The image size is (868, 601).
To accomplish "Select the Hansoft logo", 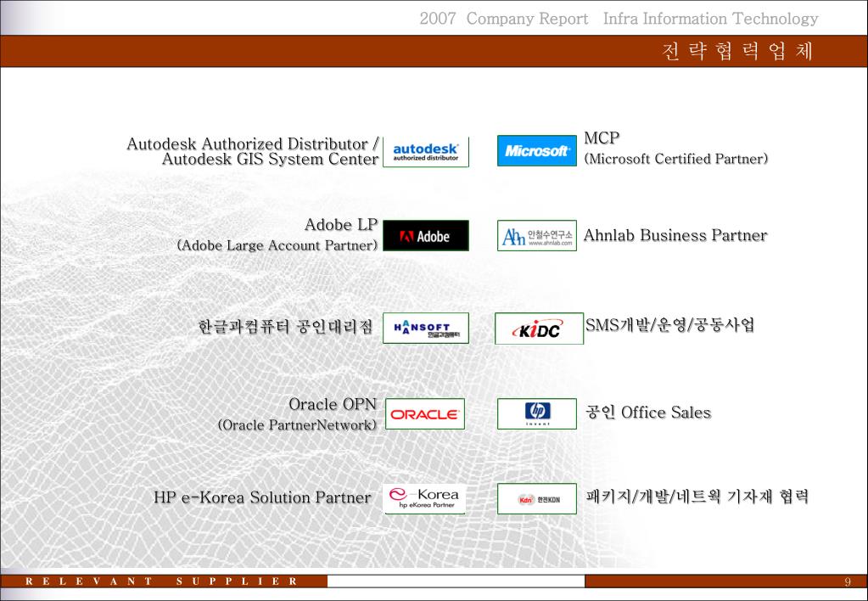I will [426, 328].
